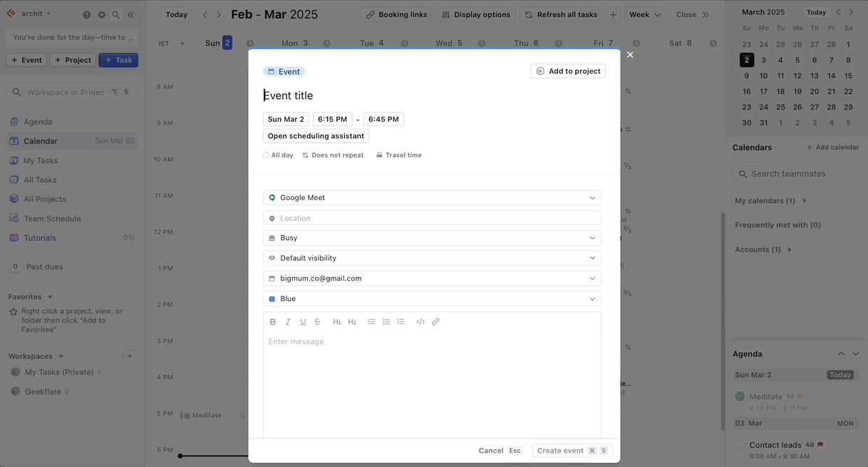Viewport: 868px width, 467px height.
Task: Open the Busy availability dropdown
Action: [431, 237]
